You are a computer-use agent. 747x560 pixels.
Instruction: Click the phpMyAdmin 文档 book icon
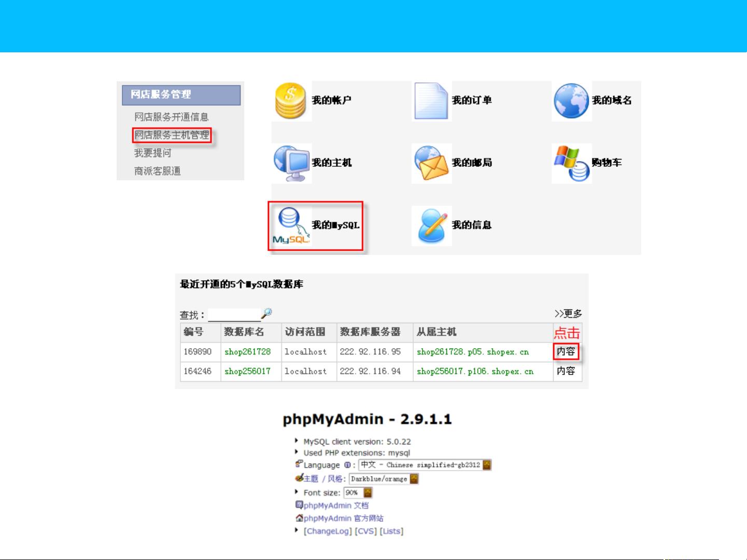click(299, 505)
